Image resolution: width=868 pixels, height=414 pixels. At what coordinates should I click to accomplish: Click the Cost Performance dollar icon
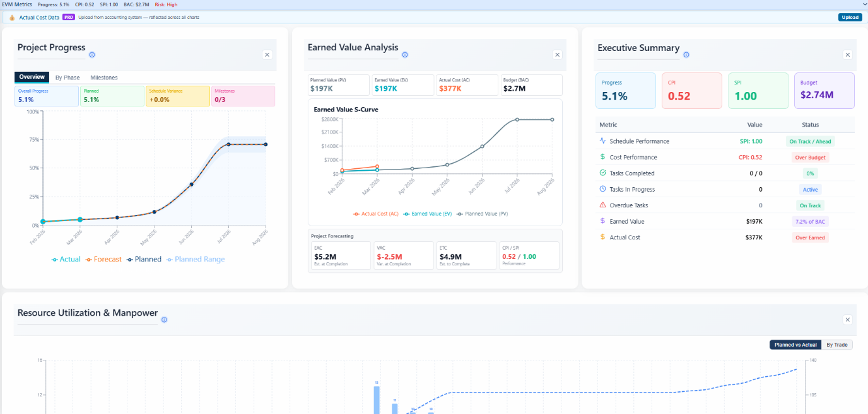click(x=602, y=157)
